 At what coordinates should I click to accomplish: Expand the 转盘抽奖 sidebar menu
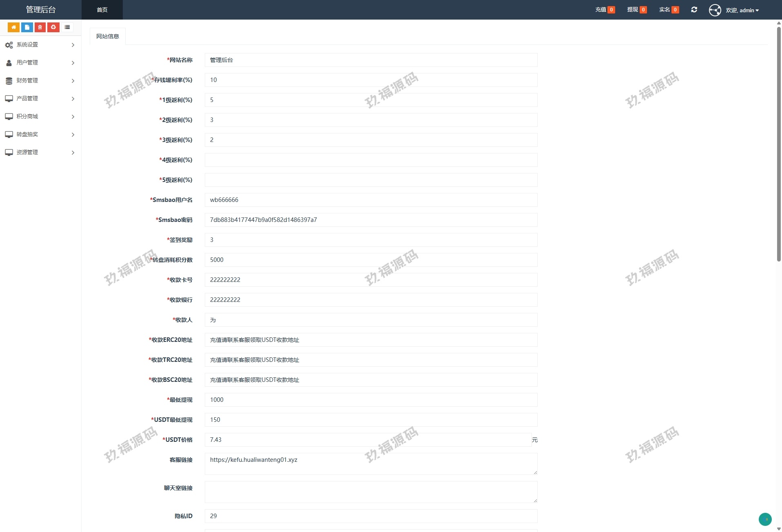40,135
